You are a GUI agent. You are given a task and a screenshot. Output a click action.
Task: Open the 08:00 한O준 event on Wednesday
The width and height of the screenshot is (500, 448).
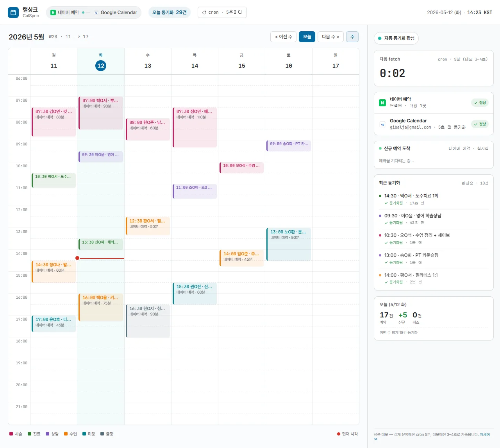pos(148,129)
